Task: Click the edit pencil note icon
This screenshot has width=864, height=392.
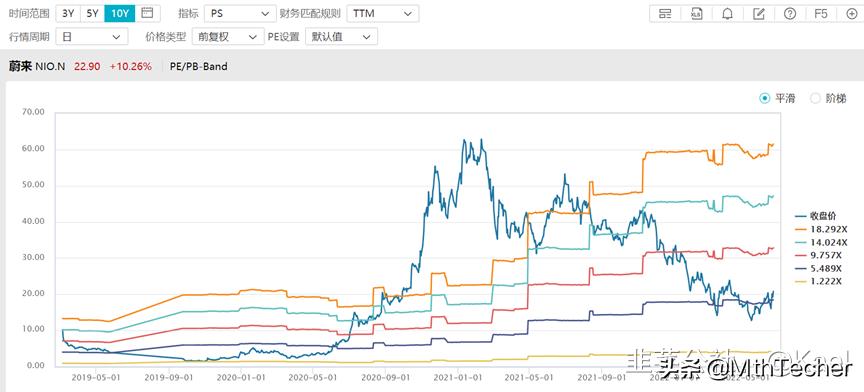Action: tap(759, 14)
